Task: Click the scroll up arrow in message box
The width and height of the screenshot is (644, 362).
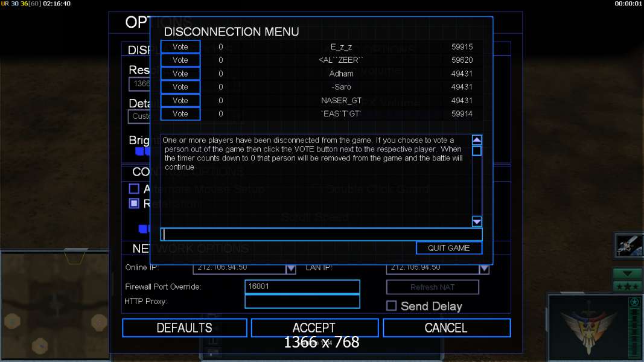Action: click(477, 140)
